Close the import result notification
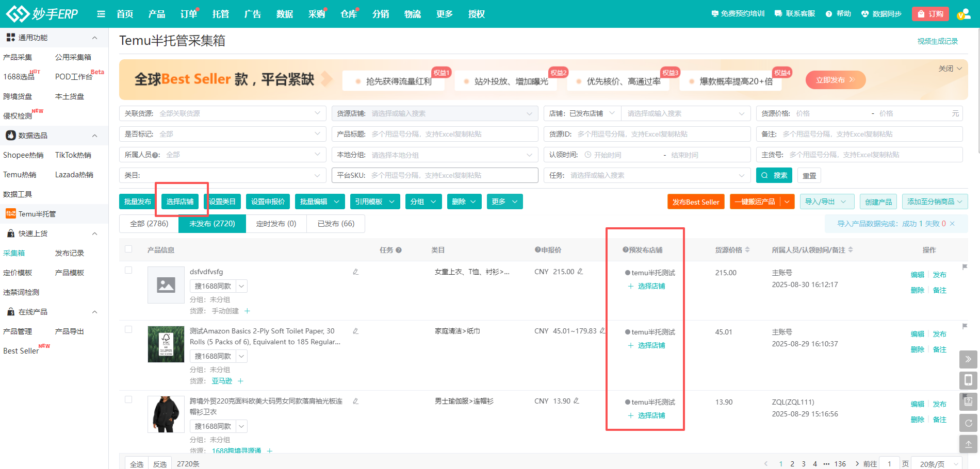 (952, 224)
